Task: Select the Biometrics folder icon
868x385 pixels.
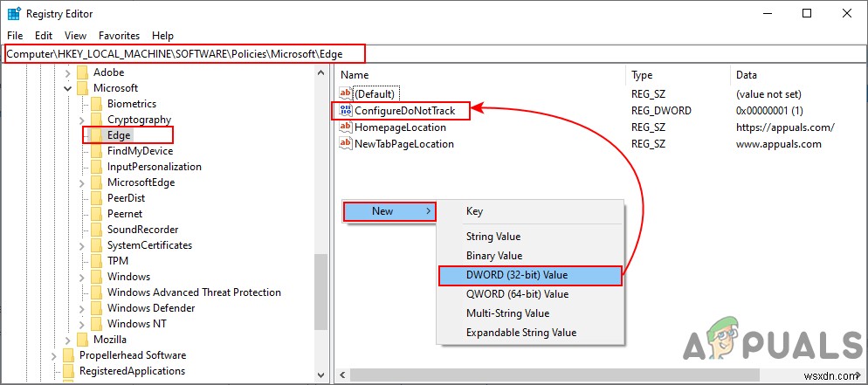Action: coord(97,104)
